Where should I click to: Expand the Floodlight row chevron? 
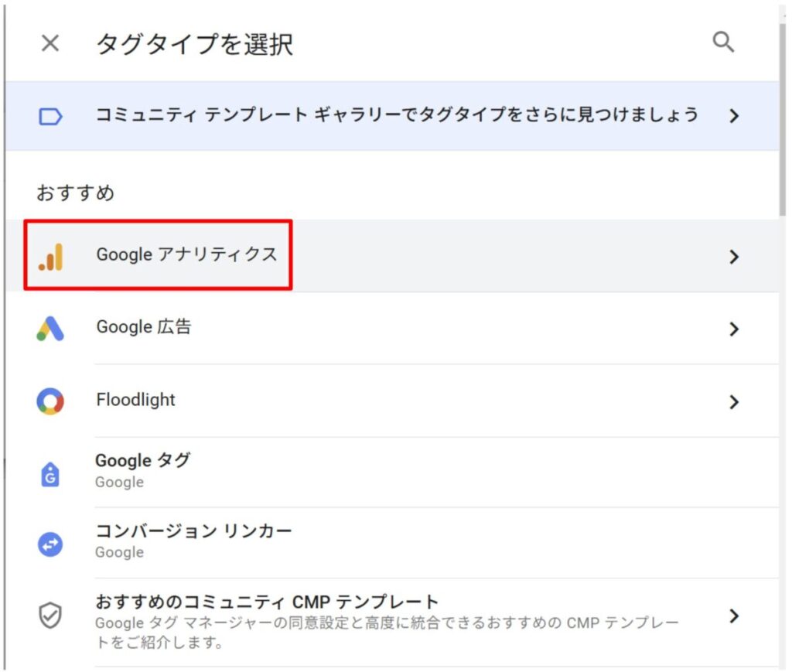coord(734,402)
